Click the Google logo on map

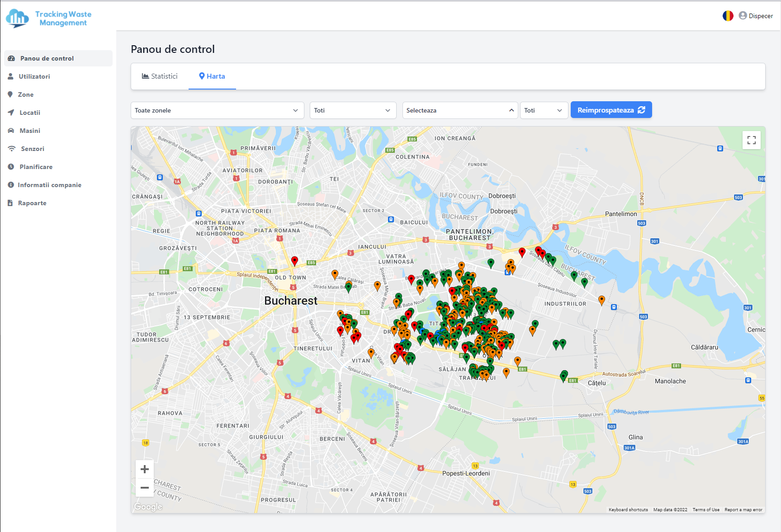click(148, 507)
